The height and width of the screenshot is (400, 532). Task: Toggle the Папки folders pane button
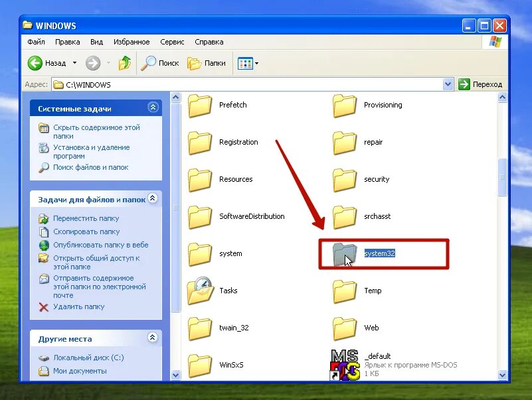pyautogui.click(x=207, y=63)
